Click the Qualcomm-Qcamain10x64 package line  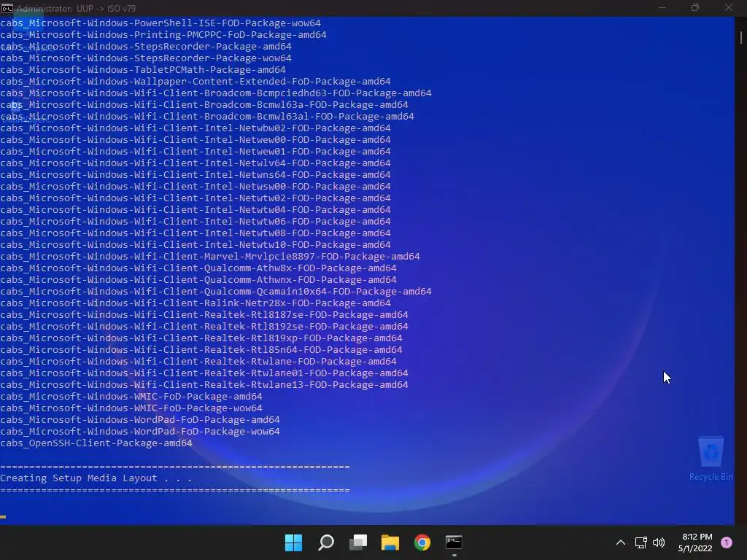[216, 292]
